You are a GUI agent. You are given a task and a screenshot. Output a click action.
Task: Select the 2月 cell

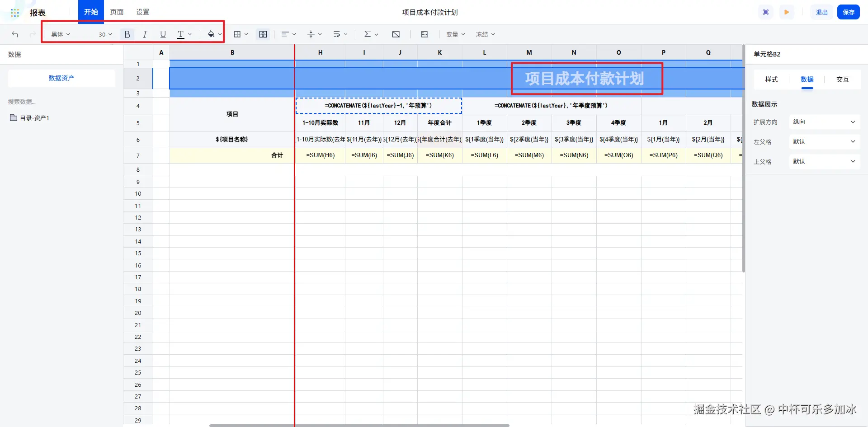(708, 123)
